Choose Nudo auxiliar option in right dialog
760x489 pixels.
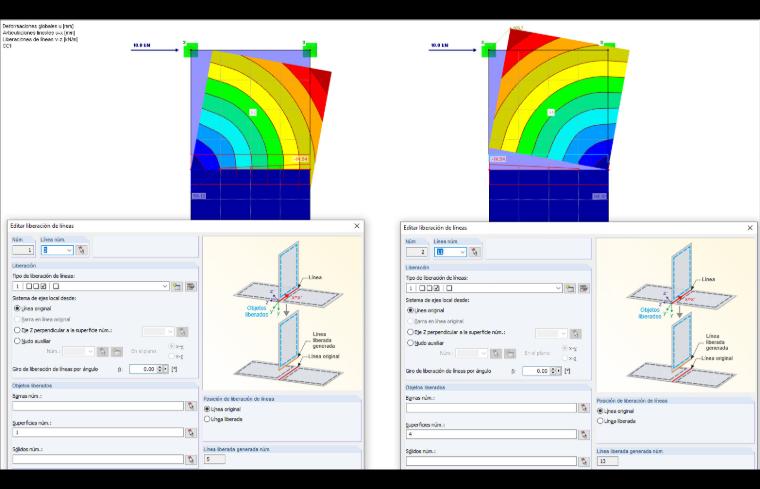(411, 343)
